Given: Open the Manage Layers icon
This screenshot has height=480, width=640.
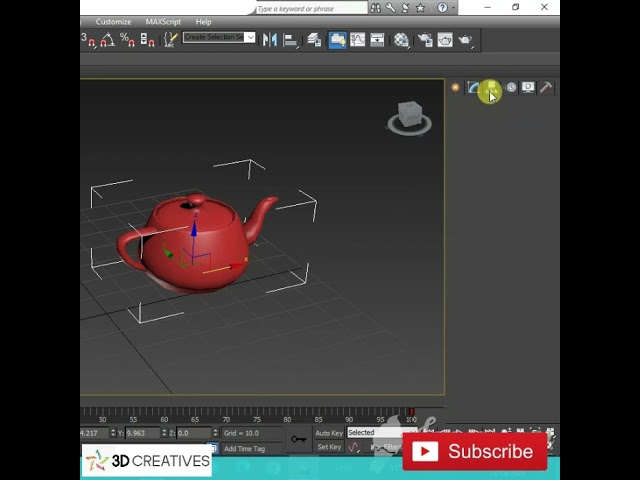Looking at the screenshot, I should coord(314,40).
